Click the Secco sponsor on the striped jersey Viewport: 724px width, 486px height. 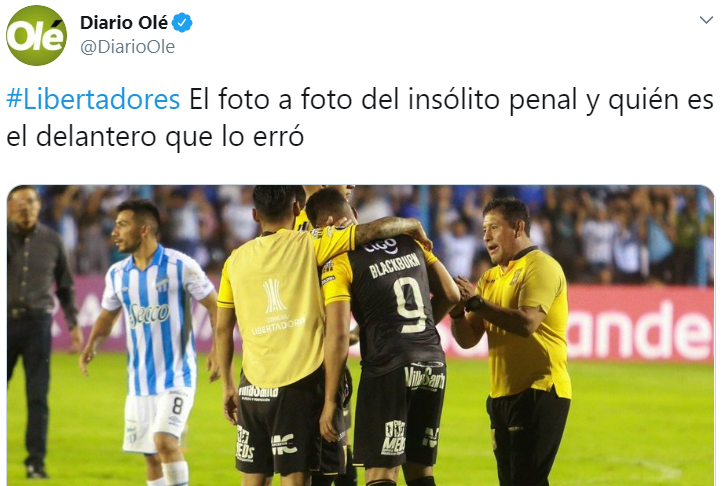pos(149,313)
